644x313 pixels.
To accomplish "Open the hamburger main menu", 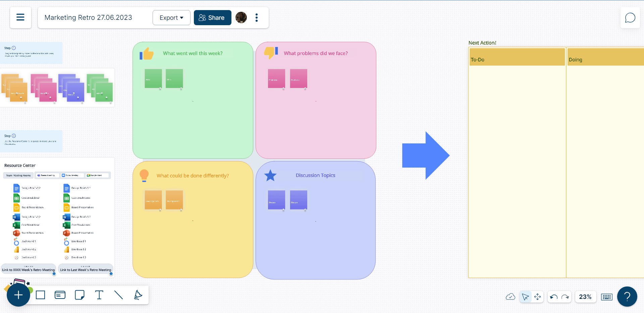I will tap(20, 17).
